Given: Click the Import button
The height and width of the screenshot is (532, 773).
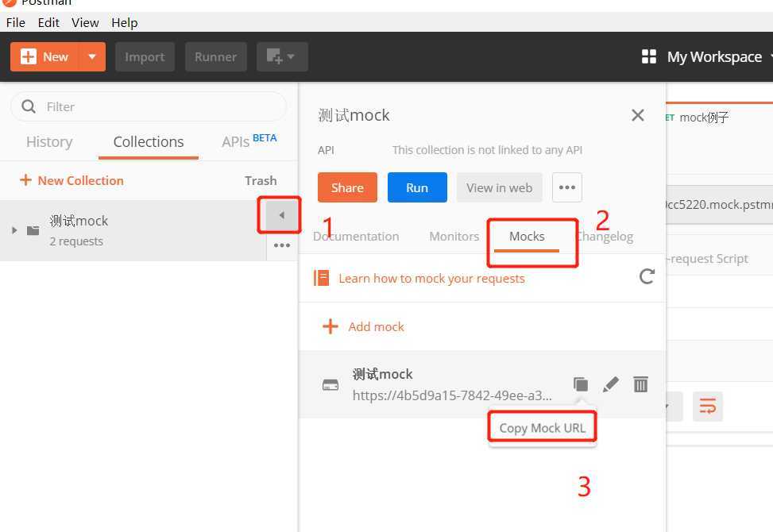Looking at the screenshot, I should pyautogui.click(x=145, y=56).
